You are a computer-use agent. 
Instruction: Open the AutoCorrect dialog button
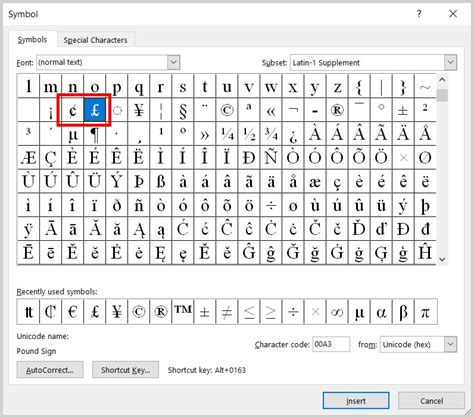click(x=50, y=370)
